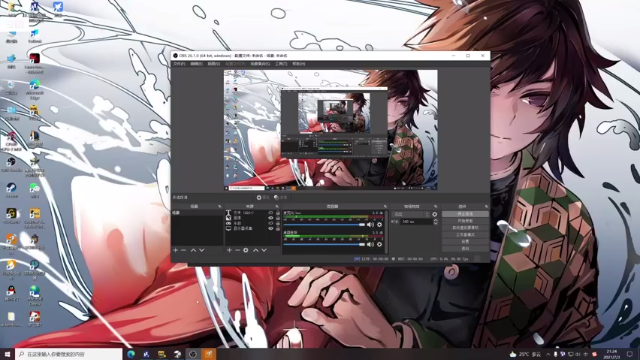This screenshot has height=360, width=640.
Task: Click the Start Virtual Camera button
Action: tap(465, 228)
